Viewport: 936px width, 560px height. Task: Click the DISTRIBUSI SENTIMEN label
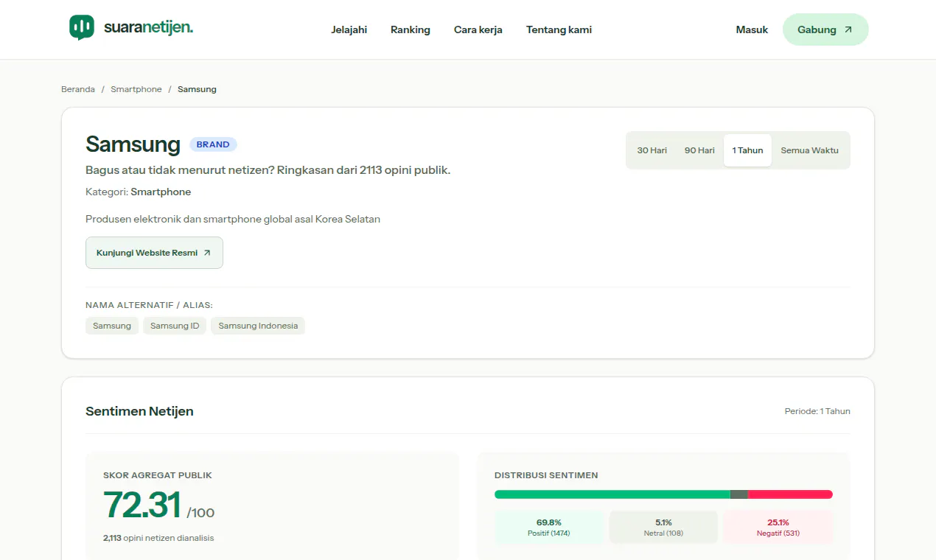(x=546, y=475)
